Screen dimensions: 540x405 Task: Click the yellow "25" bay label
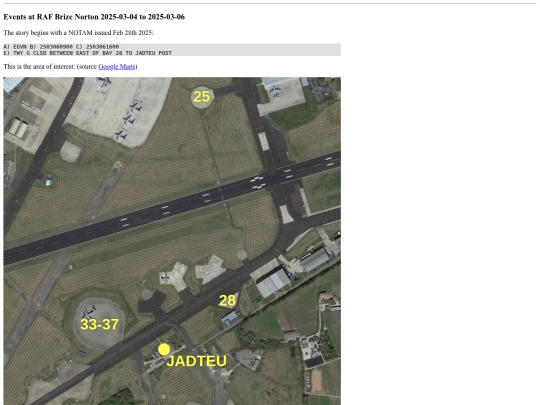coord(201,97)
